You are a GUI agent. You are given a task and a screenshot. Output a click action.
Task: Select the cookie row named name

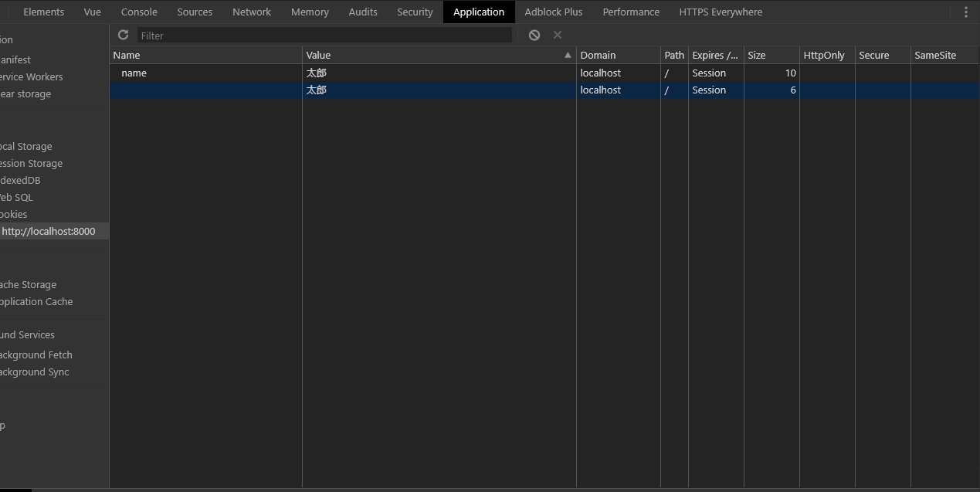(134, 73)
